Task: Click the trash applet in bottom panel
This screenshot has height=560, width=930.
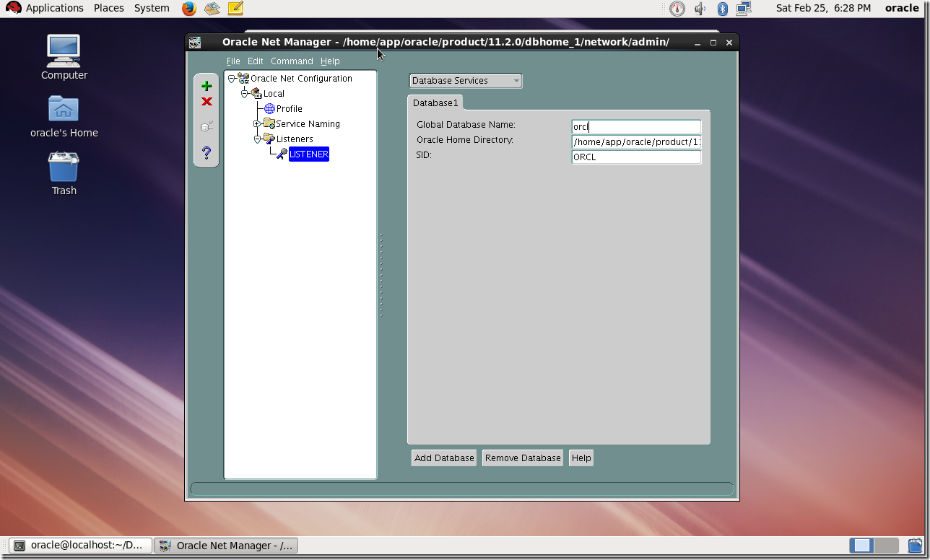Action: [x=915, y=546]
